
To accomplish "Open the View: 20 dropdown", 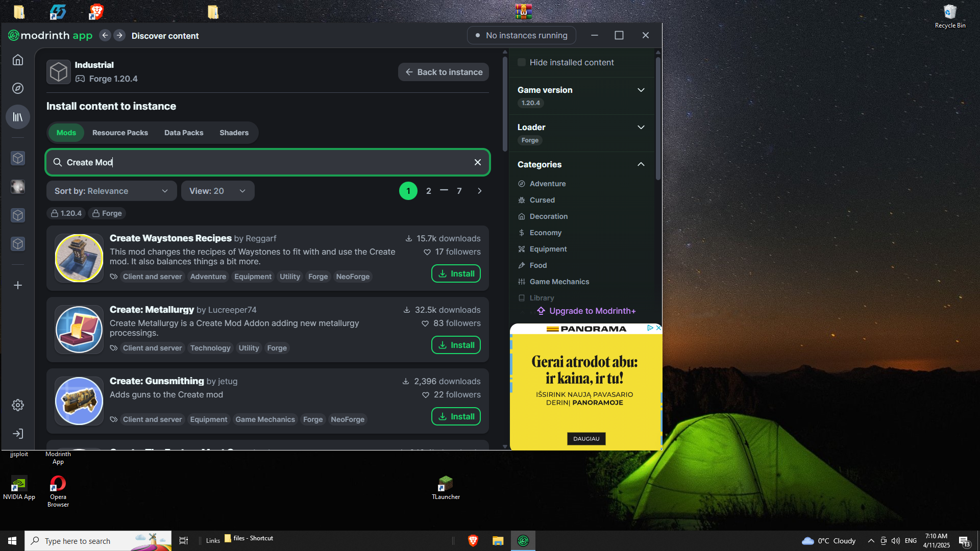I will [217, 191].
